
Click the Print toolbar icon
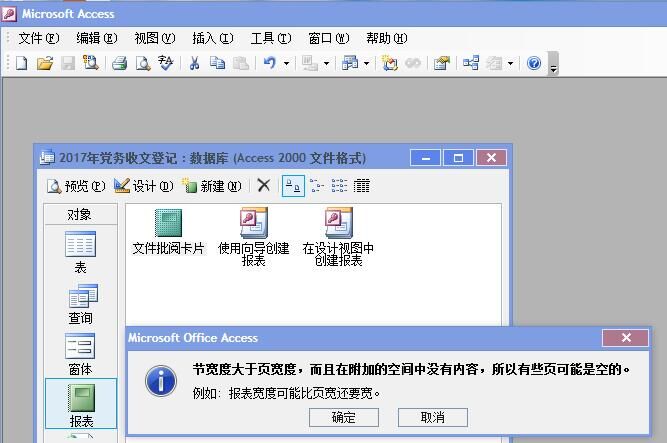click(x=120, y=63)
